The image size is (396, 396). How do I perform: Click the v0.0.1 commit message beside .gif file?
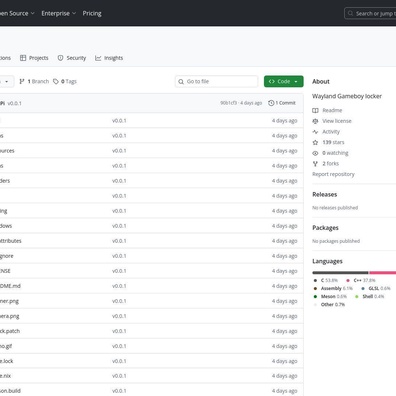(x=119, y=346)
